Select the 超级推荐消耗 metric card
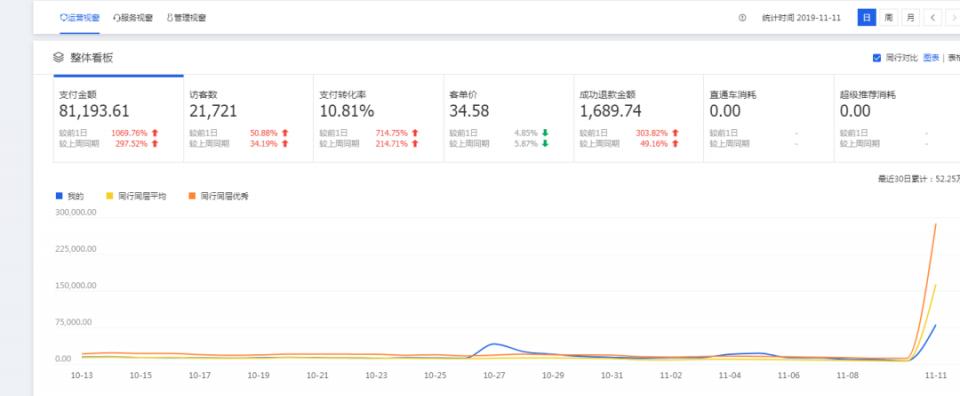960x396 pixels. [897, 119]
